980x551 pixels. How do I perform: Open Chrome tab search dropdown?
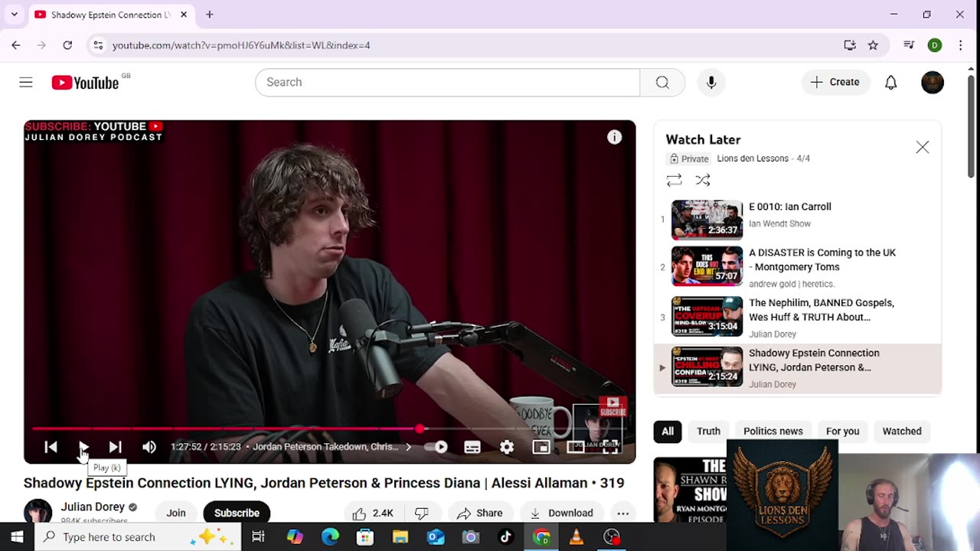click(14, 15)
